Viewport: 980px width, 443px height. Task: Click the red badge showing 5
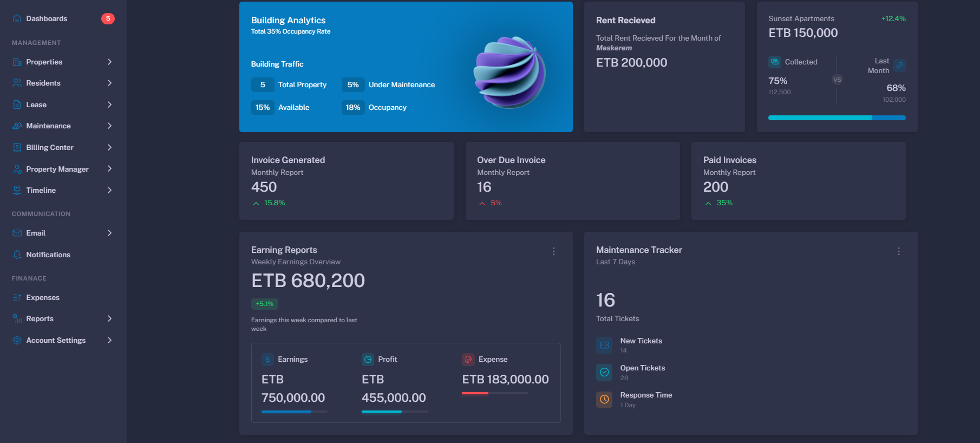pos(108,18)
